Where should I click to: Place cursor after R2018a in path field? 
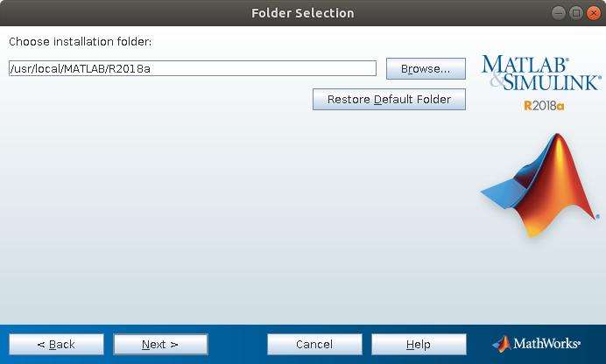(x=151, y=69)
